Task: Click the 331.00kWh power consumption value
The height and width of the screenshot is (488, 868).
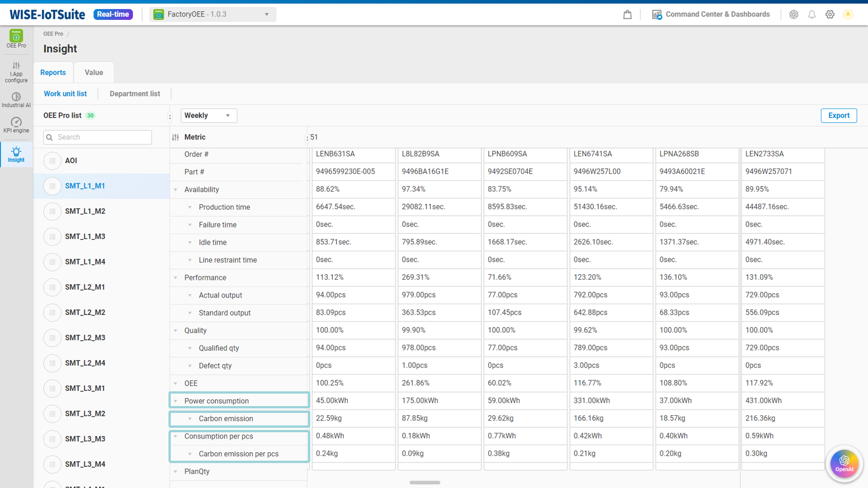Action: pos(611,400)
